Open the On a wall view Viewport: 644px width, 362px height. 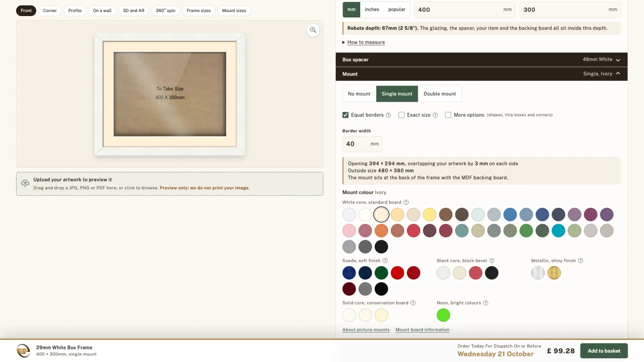pos(102,10)
